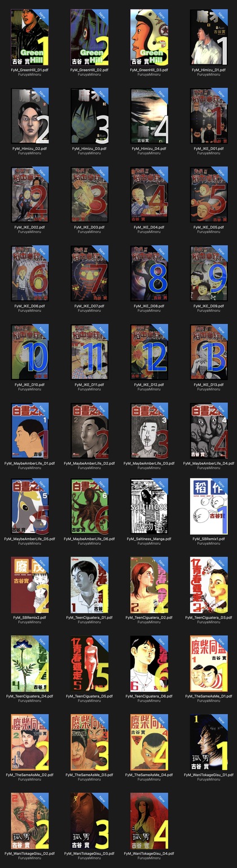
Task: Click the FyM_IKE_D05.pdf file name label
Action: click(x=209, y=227)
